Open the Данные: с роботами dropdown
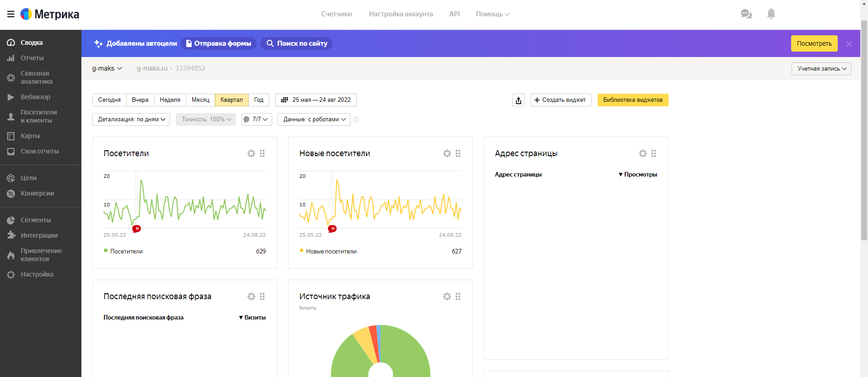Viewport: 868px width, 377px height. coord(314,119)
